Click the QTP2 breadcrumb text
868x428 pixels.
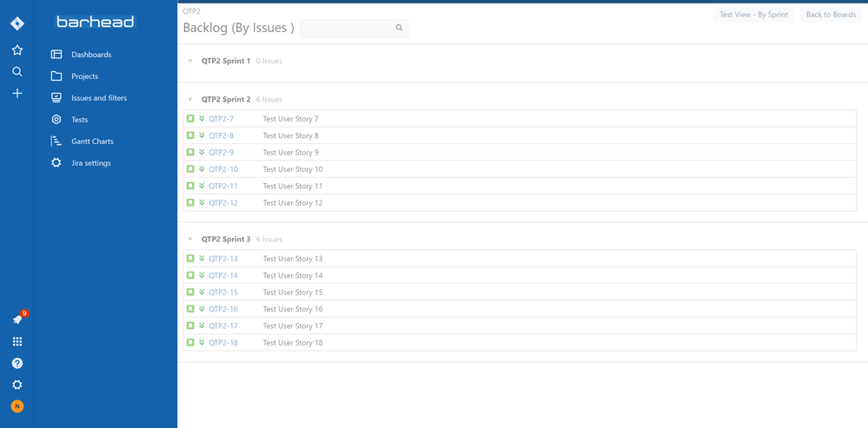pos(191,11)
